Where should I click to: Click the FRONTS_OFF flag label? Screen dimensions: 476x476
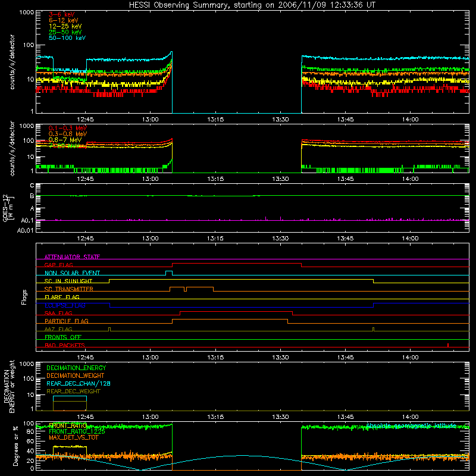pos(63,337)
